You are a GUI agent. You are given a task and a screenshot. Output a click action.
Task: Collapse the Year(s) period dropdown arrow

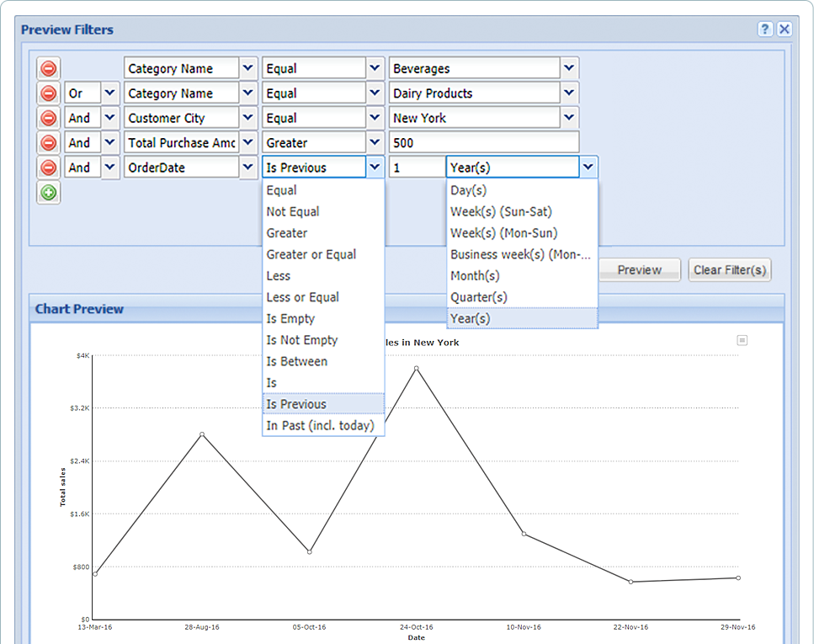(x=588, y=168)
